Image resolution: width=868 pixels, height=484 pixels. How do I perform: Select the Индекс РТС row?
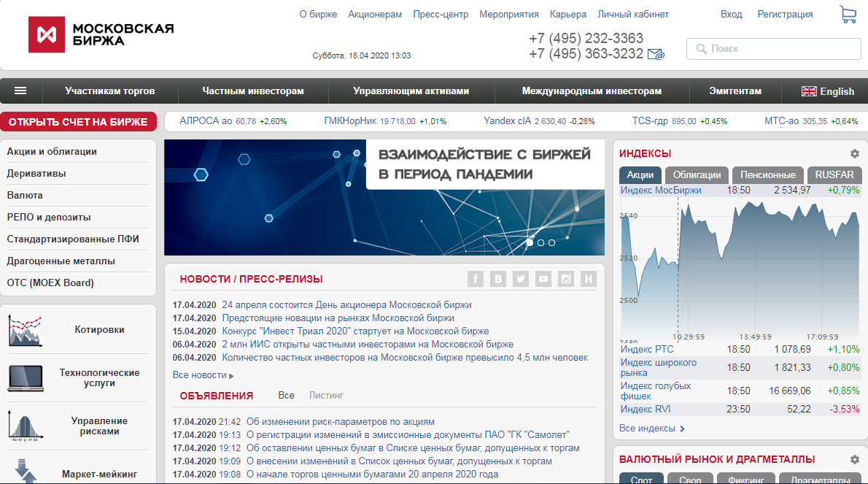pyautogui.click(x=740, y=350)
